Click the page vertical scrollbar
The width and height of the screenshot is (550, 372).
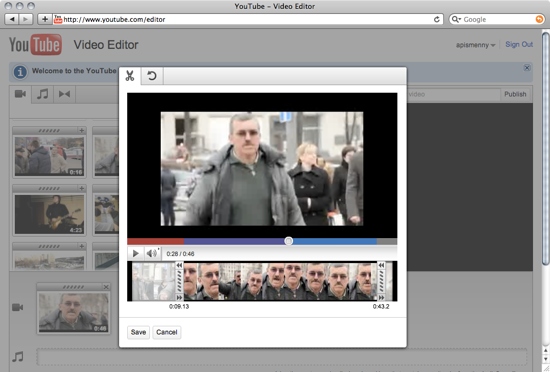coord(545,148)
